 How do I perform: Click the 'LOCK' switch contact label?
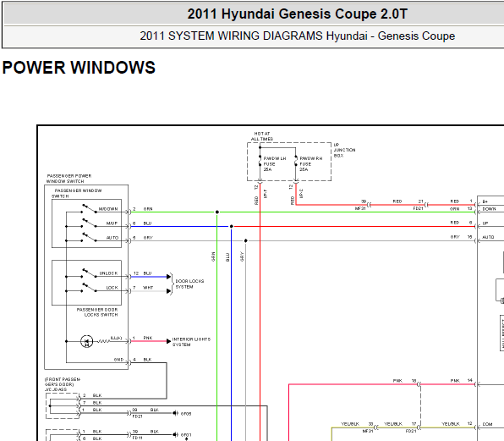click(x=112, y=288)
